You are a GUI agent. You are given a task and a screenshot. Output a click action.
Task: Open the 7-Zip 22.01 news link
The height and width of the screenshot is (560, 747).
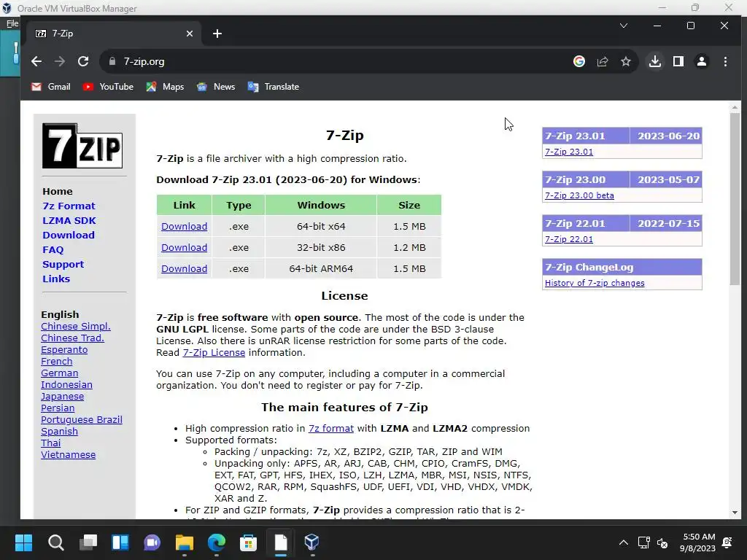[569, 239]
